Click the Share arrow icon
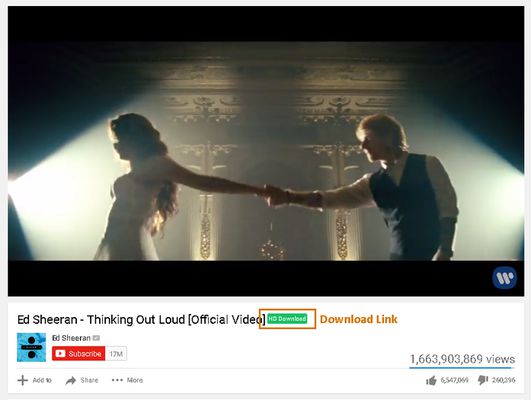Screen dimensions: 531x400 (x=71, y=380)
